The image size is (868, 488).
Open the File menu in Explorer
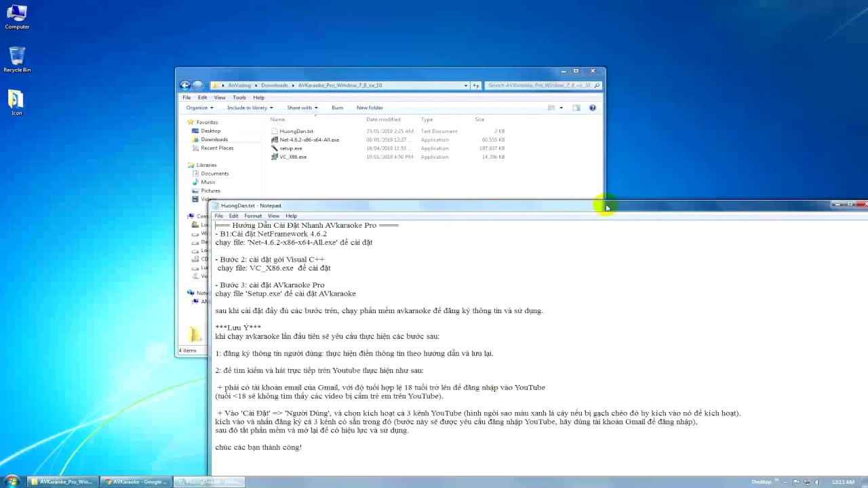[x=186, y=98]
